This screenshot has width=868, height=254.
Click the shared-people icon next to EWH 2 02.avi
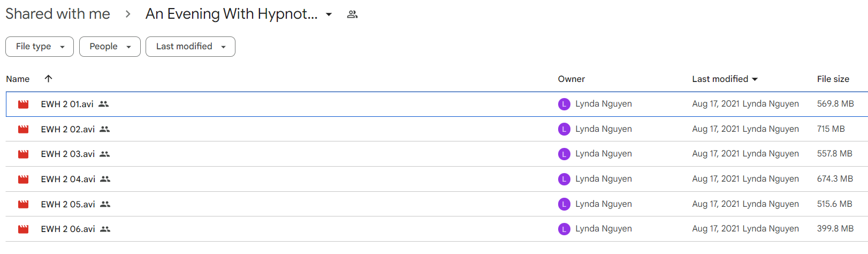pyautogui.click(x=105, y=129)
